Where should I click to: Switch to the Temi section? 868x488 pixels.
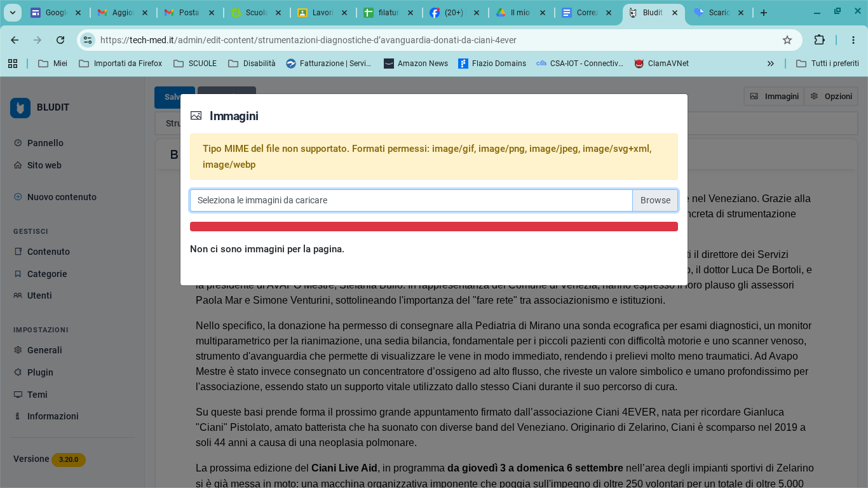coord(36,395)
